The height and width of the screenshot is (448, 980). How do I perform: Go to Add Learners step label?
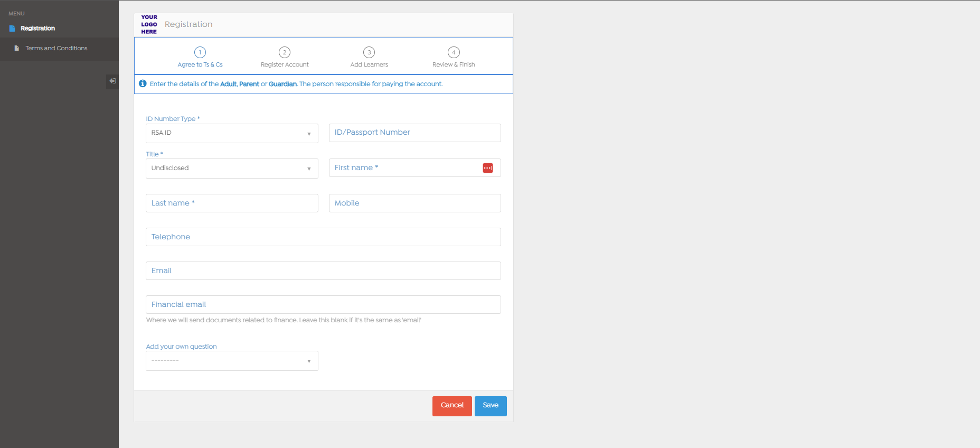[369, 64]
